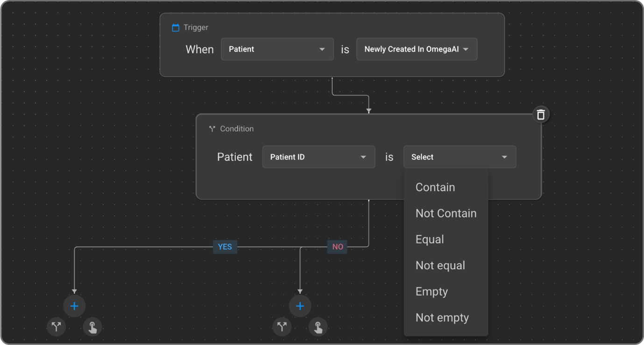Click the plus button under NO branch
Image resolution: width=644 pixels, height=345 pixels.
coord(300,306)
